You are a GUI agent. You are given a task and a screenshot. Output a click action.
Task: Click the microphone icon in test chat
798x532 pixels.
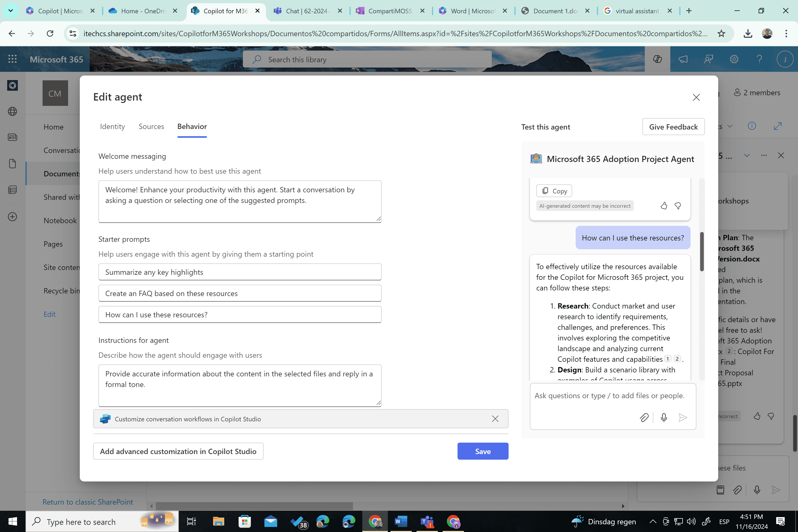(664, 417)
